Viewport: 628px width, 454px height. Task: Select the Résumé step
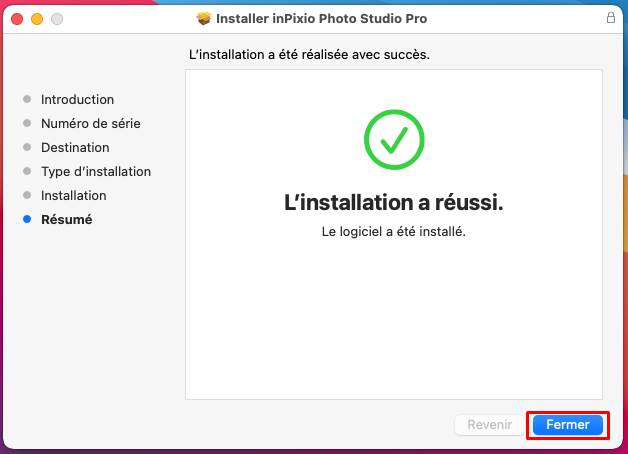click(66, 219)
